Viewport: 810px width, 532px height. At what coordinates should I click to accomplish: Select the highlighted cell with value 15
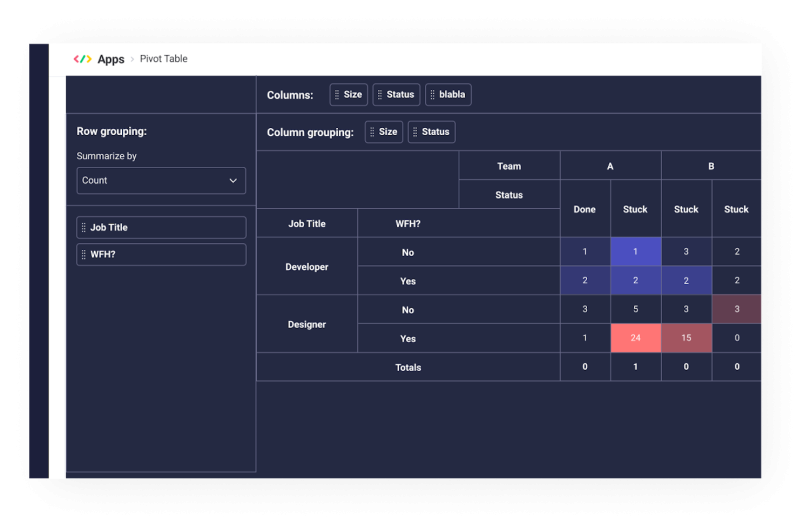tap(686, 338)
